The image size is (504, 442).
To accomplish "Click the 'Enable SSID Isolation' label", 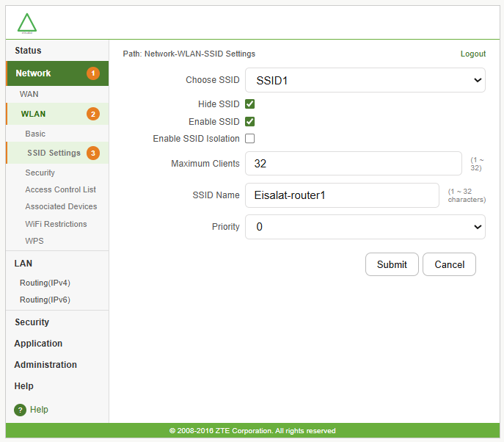I will [196, 138].
